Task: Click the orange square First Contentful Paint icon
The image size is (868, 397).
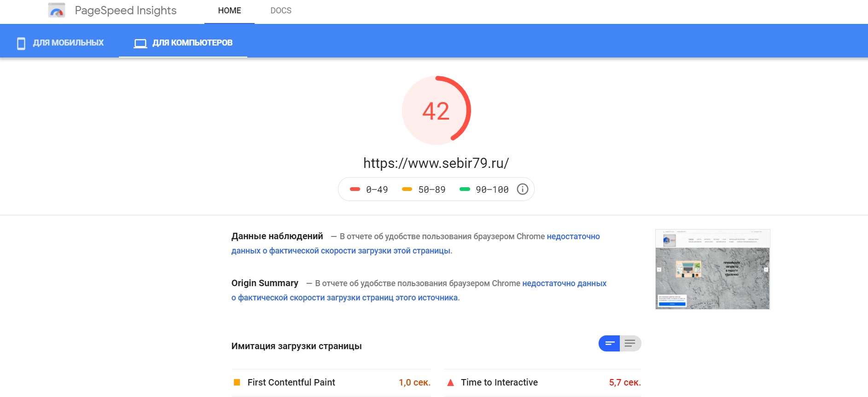Action: coord(237,382)
